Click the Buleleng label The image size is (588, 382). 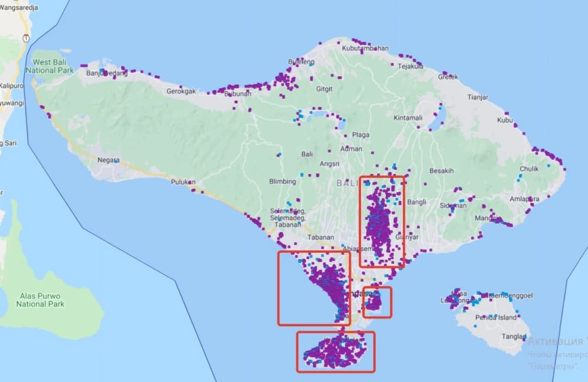click(301, 62)
